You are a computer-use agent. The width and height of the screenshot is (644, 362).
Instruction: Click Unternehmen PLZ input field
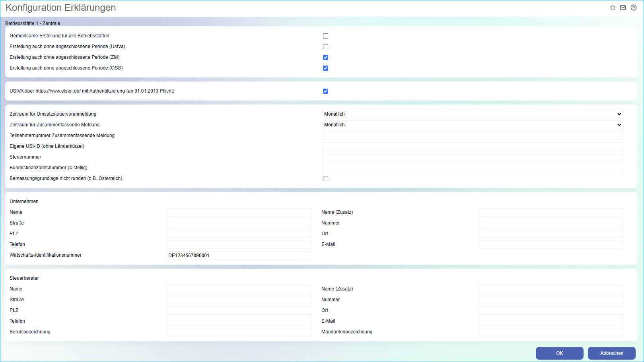pyautogui.click(x=239, y=234)
